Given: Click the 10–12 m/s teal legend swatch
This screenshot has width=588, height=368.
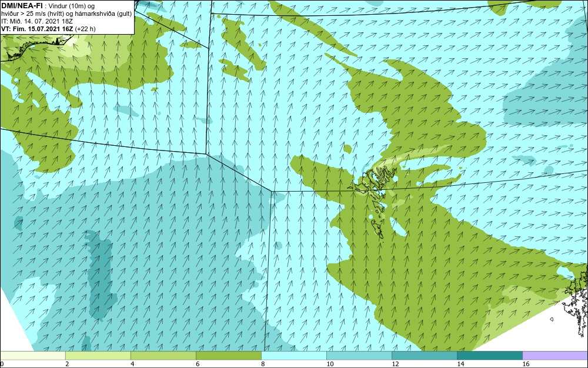Looking at the screenshot, I should [359, 356].
